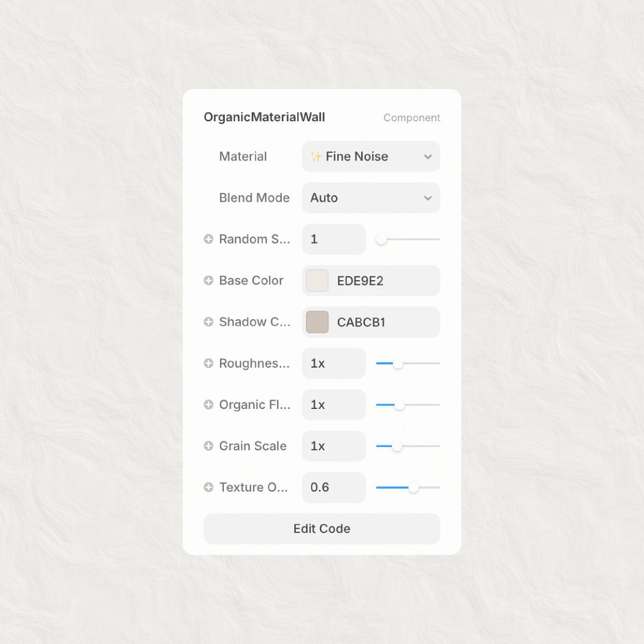Viewport: 644px width, 644px height.
Task: Click the Component label in panel header
Action: 412,118
